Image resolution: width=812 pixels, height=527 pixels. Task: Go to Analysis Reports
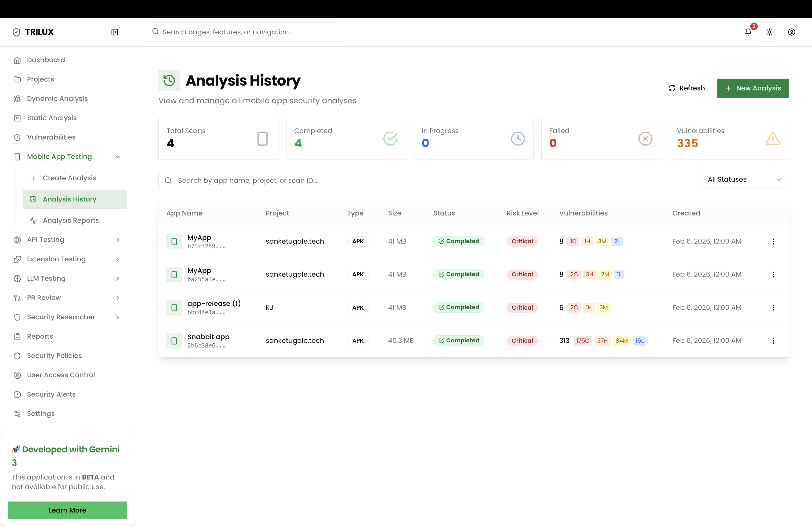pyautogui.click(x=71, y=220)
